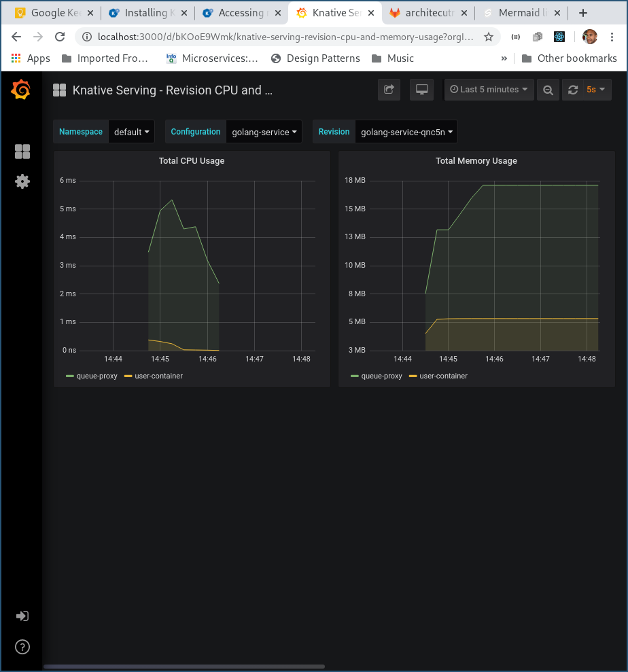Open the Total Memory Usage panel title menu
The height and width of the screenshot is (672, 628).
[x=476, y=161]
